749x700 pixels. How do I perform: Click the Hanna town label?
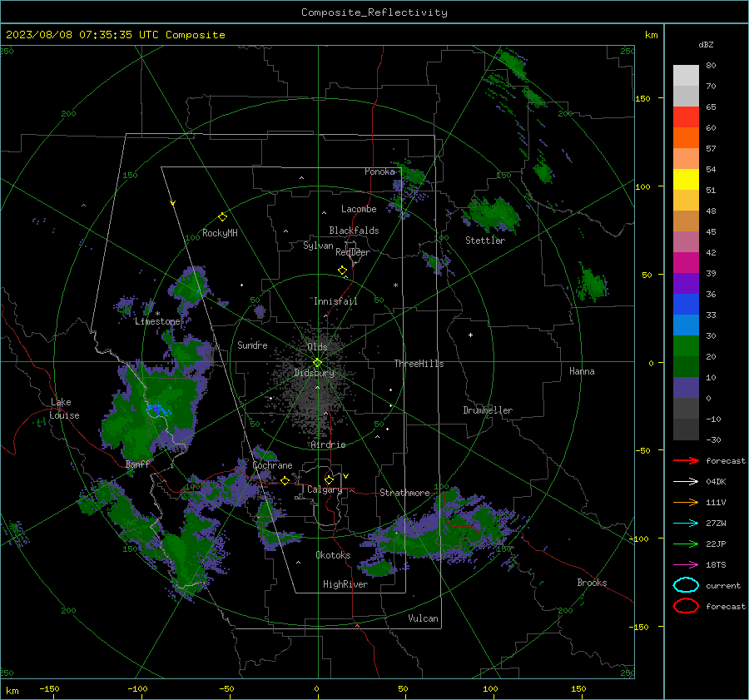click(582, 371)
